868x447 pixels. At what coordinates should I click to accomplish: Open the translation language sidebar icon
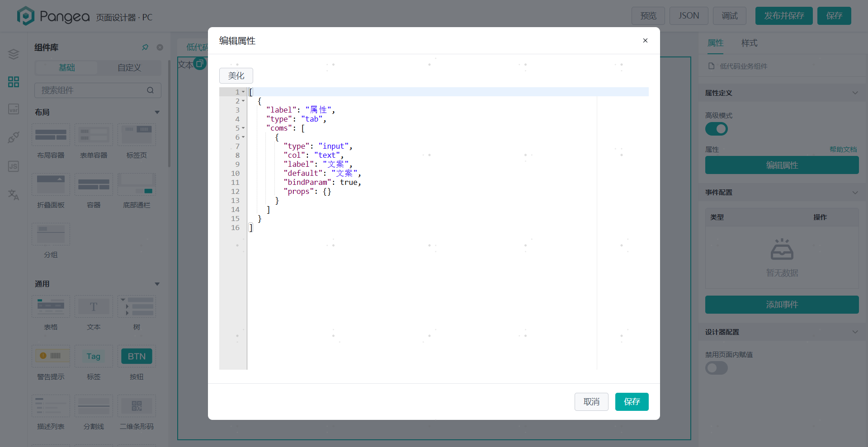click(x=14, y=195)
